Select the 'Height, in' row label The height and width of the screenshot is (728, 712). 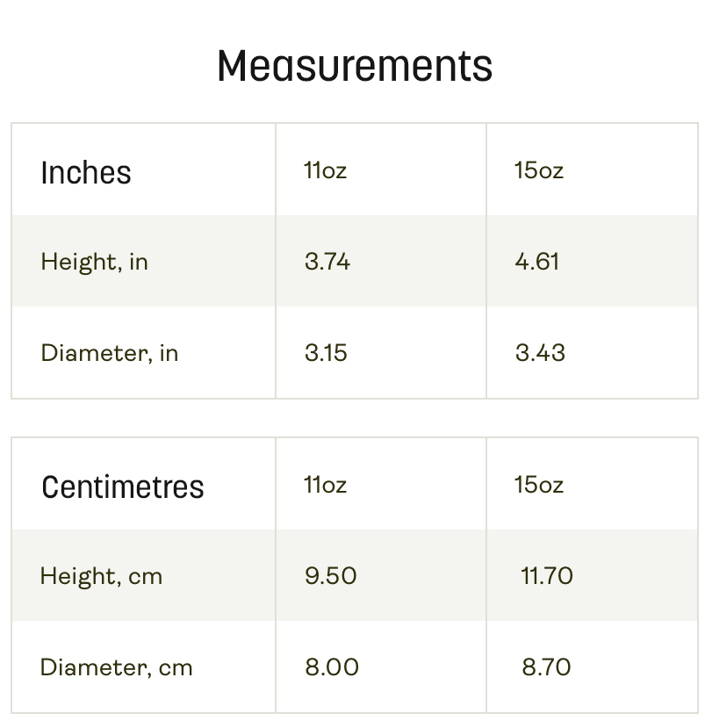point(94,262)
